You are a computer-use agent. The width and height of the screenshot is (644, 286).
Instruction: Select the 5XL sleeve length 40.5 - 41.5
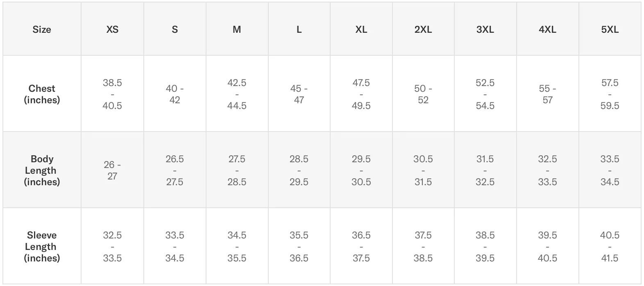pyautogui.click(x=610, y=246)
